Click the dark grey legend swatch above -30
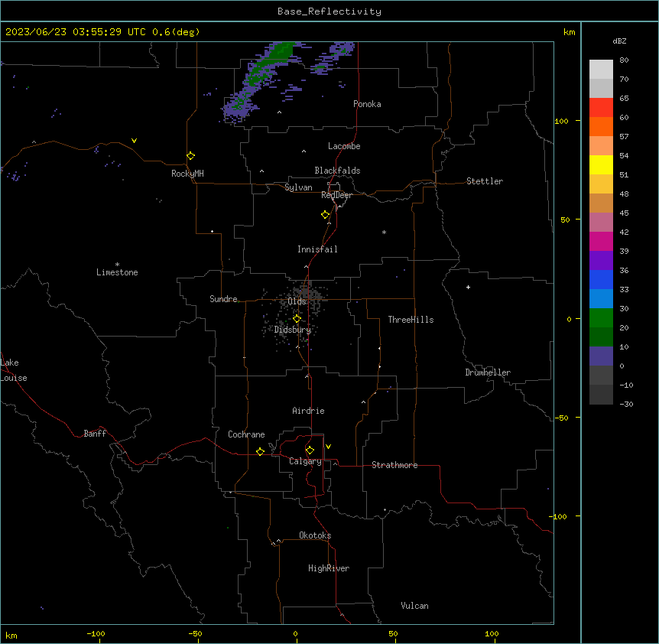 click(601, 395)
